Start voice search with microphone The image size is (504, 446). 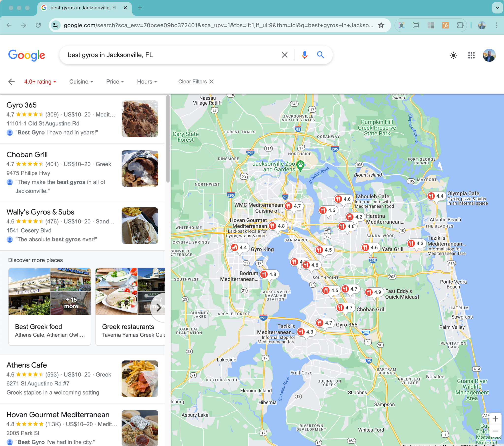pyautogui.click(x=304, y=55)
